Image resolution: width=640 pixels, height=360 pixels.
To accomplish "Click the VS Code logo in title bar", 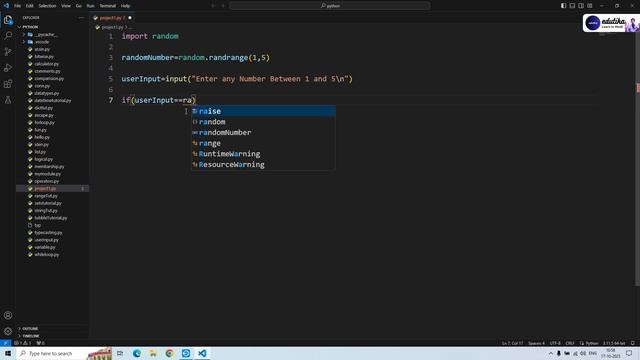I will coord(6,6).
